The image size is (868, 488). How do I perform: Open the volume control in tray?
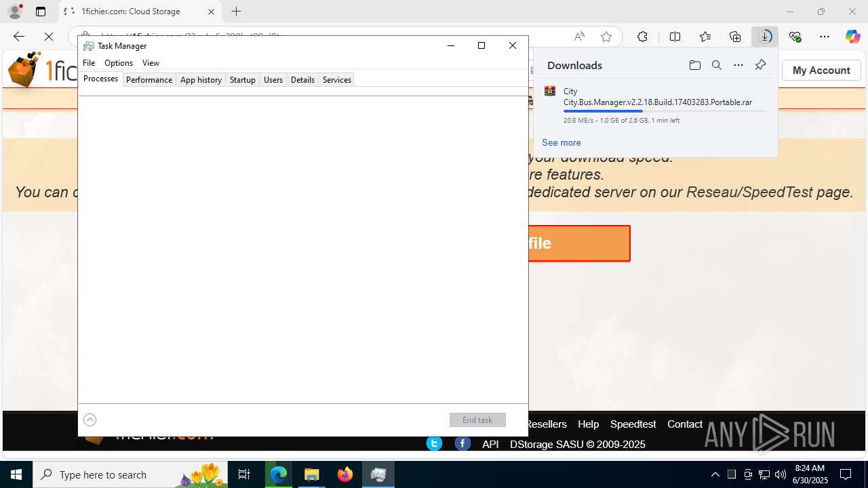pos(781,474)
